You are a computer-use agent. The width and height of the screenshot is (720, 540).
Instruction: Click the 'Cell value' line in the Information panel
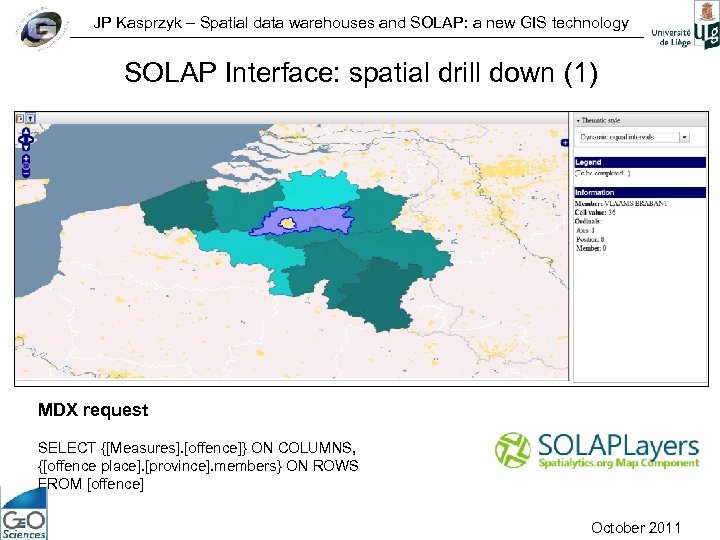click(595, 212)
